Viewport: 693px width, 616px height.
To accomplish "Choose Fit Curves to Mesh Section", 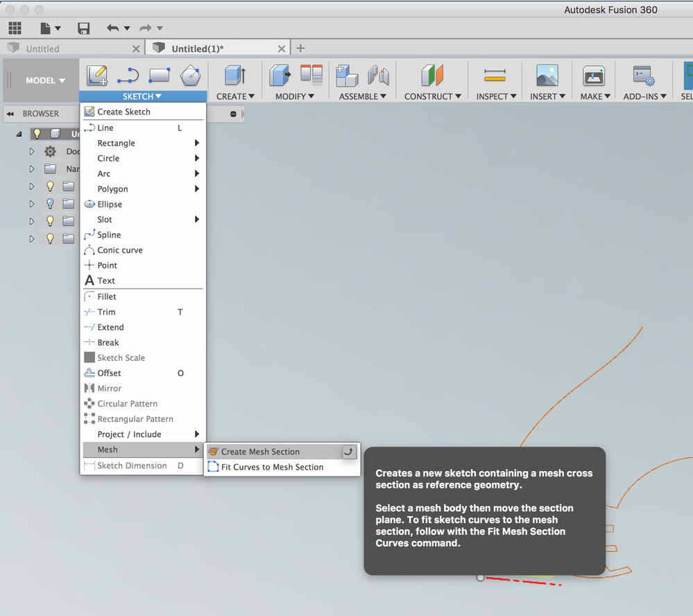I will pyautogui.click(x=282, y=467).
